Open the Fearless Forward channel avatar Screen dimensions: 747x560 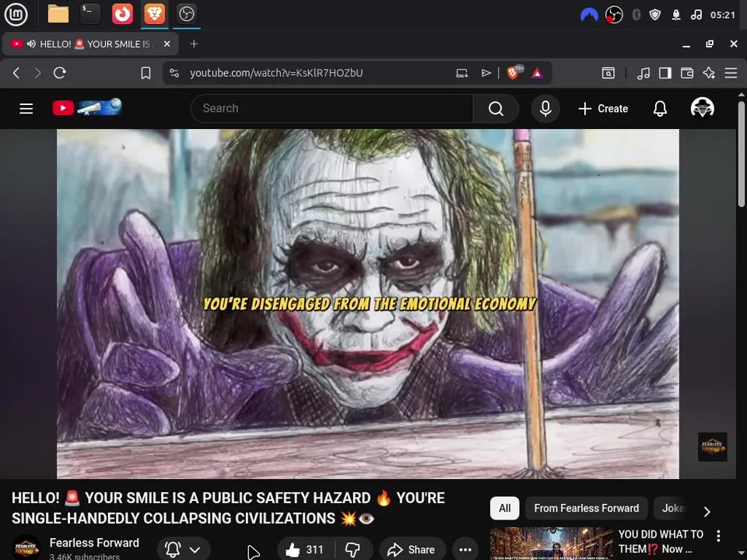tap(26, 548)
